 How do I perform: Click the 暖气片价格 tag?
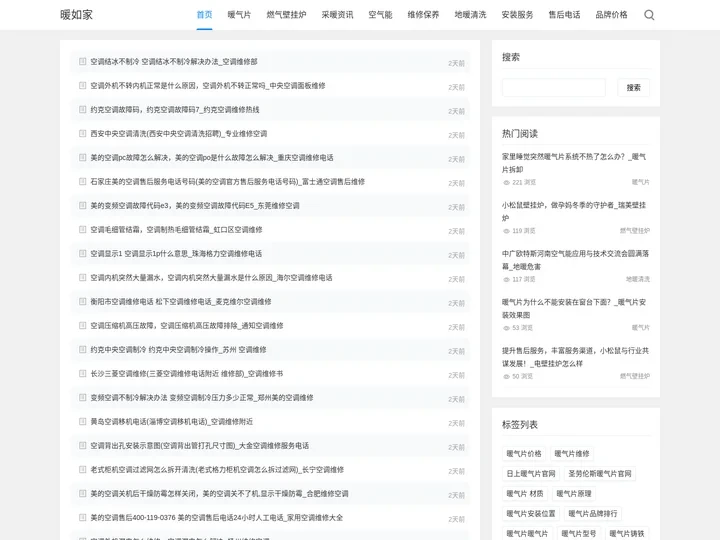[x=524, y=454]
